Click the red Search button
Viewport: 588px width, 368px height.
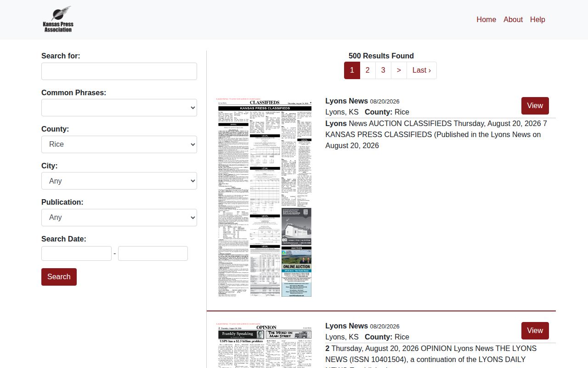(59, 277)
